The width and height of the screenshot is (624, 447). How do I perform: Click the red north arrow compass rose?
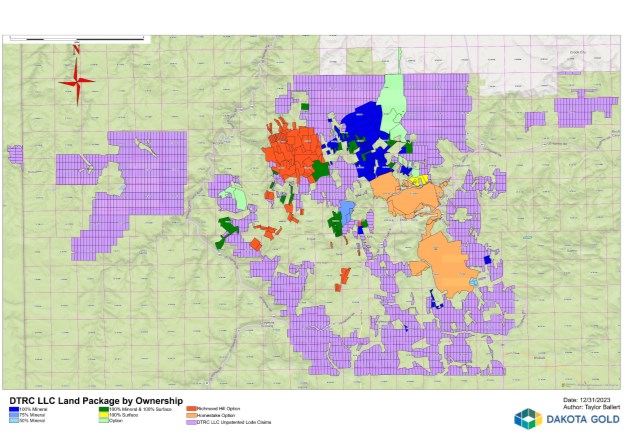click(x=76, y=76)
